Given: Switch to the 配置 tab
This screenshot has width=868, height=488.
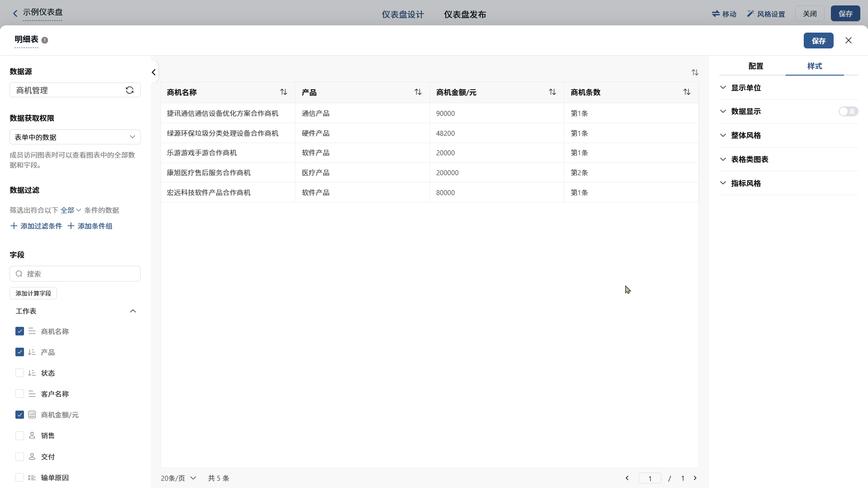Looking at the screenshot, I should click(x=756, y=66).
